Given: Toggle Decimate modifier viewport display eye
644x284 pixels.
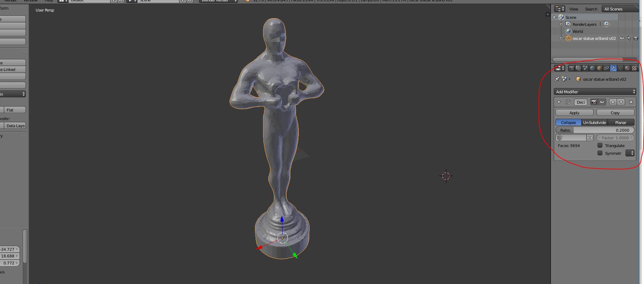Looking at the screenshot, I should click(602, 102).
